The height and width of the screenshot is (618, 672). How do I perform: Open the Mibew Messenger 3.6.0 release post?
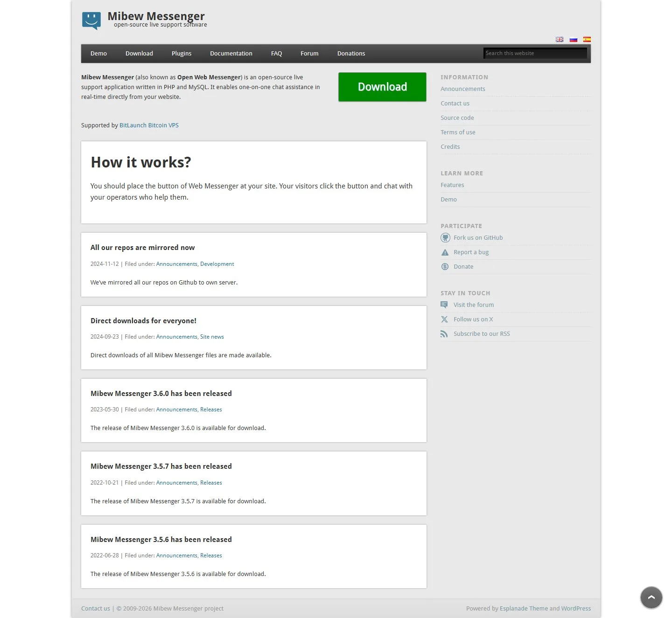(x=161, y=394)
